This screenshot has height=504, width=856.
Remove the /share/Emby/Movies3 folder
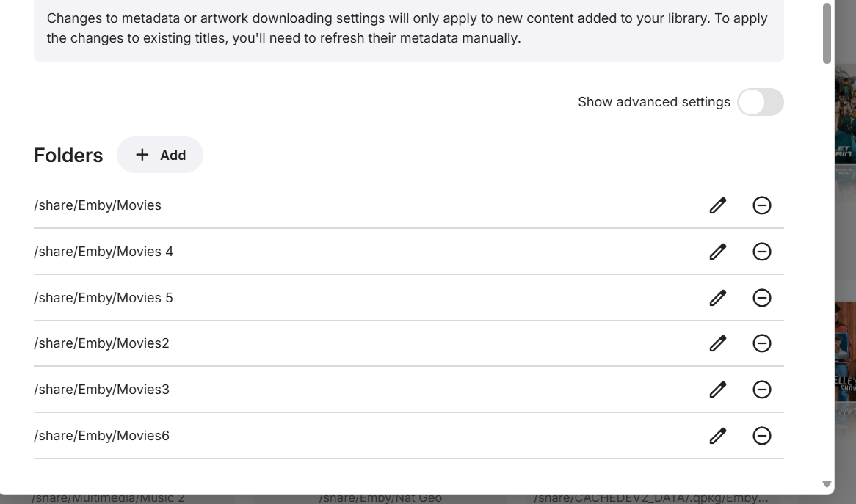tap(762, 390)
